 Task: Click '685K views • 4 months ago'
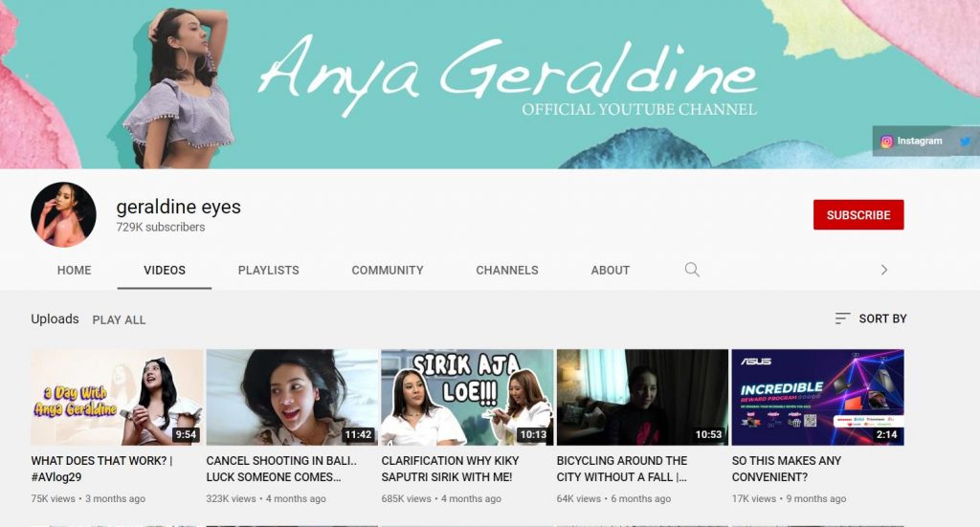pyautogui.click(x=441, y=499)
